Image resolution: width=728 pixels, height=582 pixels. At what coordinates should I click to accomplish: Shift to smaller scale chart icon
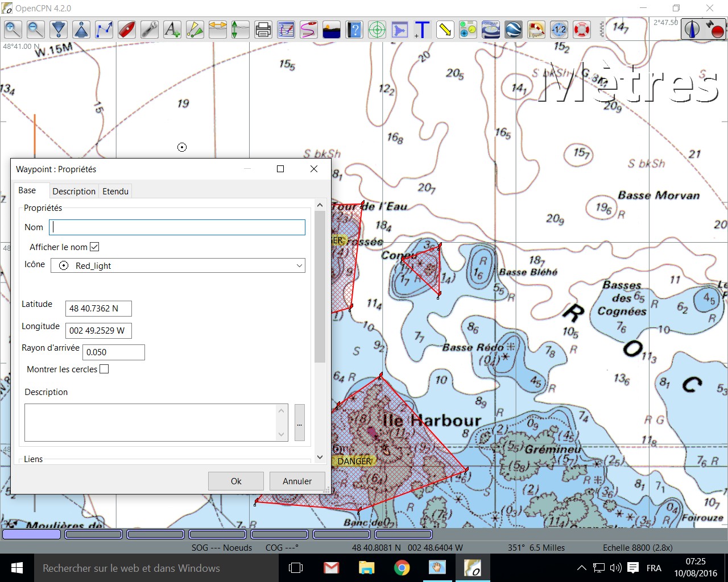[x=81, y=29]
